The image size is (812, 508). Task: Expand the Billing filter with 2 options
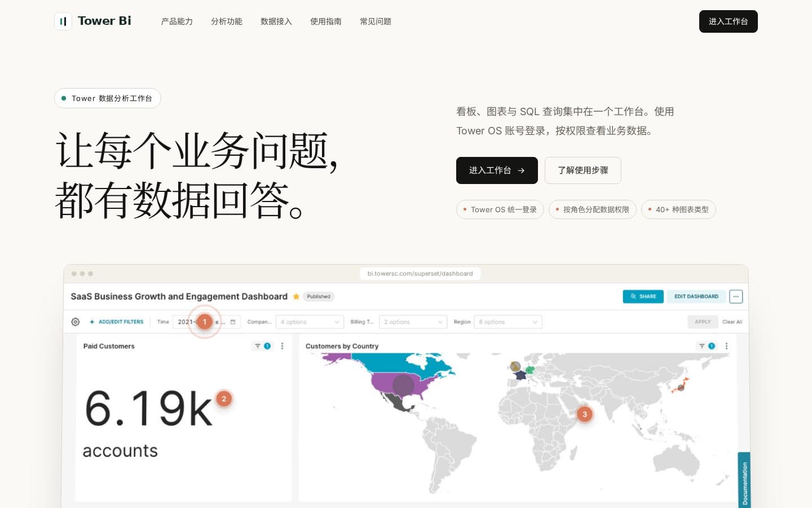413,322
